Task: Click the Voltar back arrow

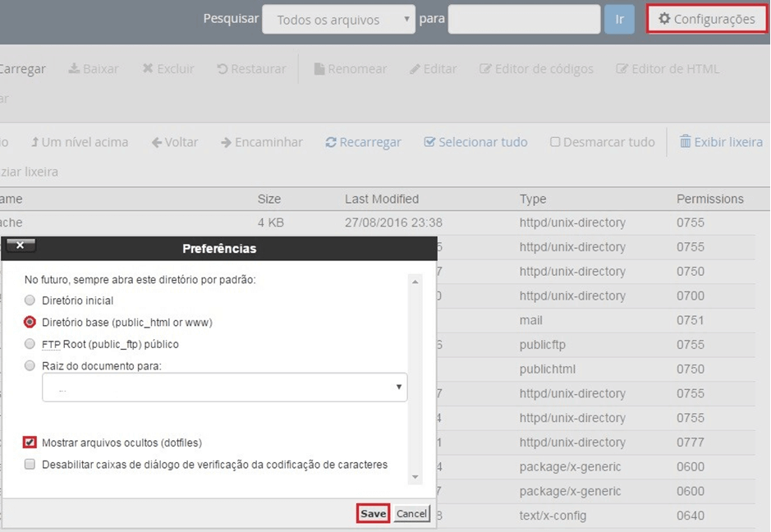Action: 157,143
